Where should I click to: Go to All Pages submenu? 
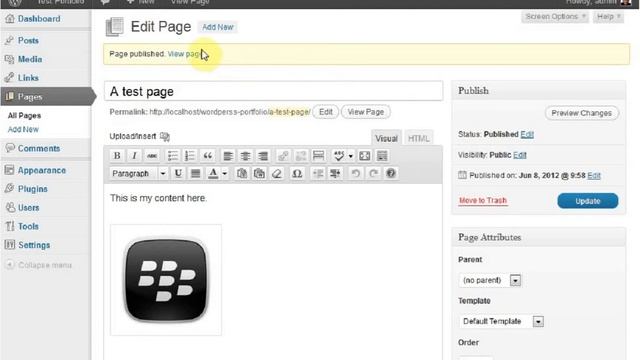pos(24,116)
